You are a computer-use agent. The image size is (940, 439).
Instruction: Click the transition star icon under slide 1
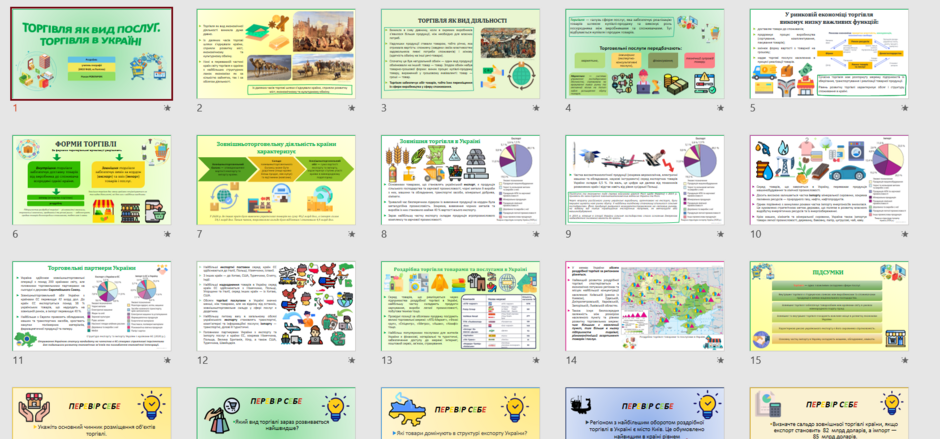(167, 108)
